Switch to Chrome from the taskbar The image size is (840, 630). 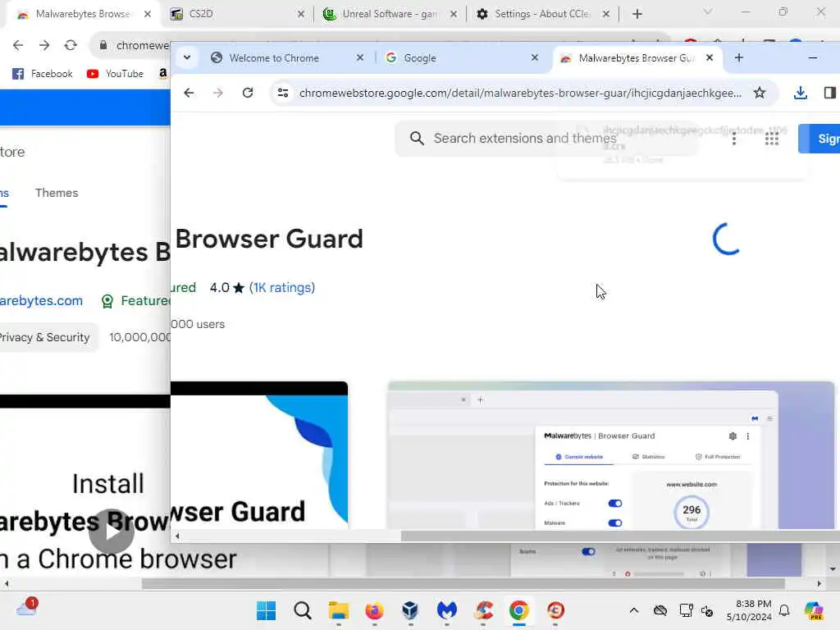point(519,610)
